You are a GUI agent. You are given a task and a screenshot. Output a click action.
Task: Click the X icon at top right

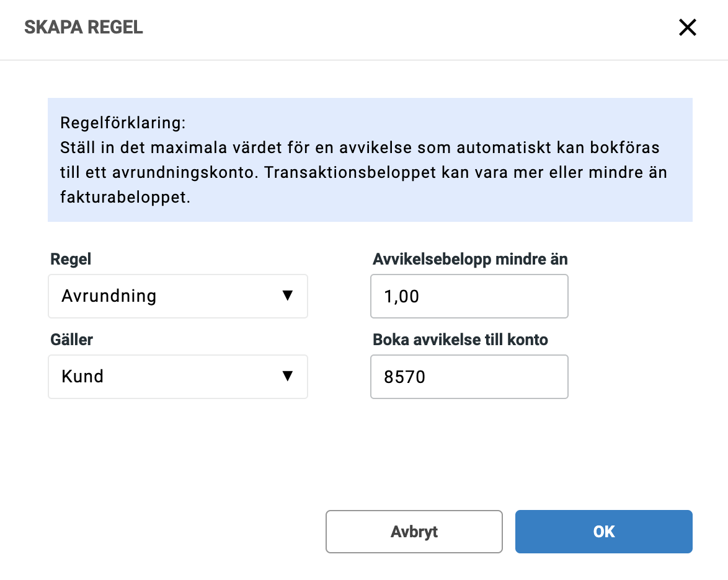(687, 28)
